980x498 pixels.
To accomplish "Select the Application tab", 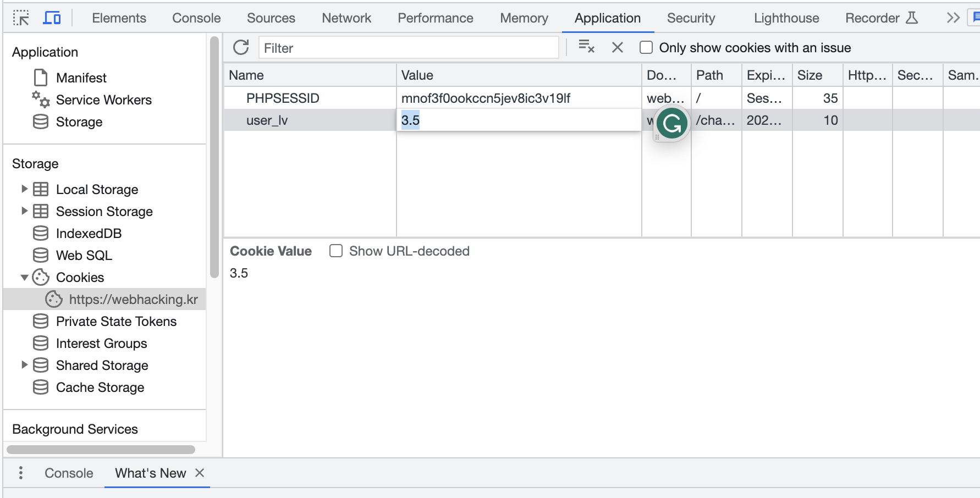I will pyautogui.click(x=608, y=18).
